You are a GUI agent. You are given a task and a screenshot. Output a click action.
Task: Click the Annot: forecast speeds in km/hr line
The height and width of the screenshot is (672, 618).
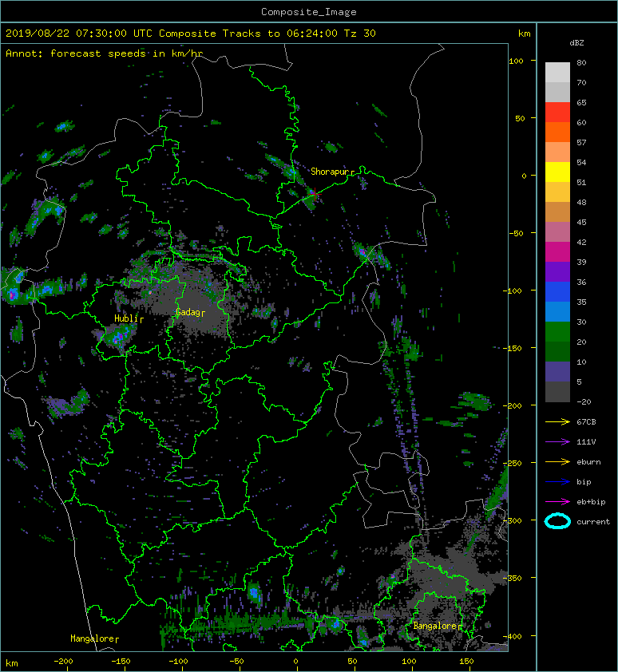tap(105, 53)
